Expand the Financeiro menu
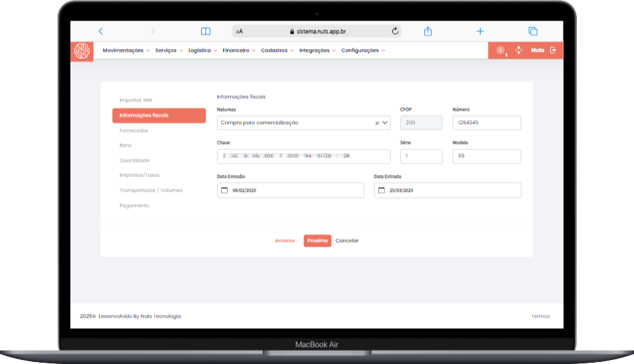This screenshot has width=634, height=364. pyautogui.click(x=238, y=50)
